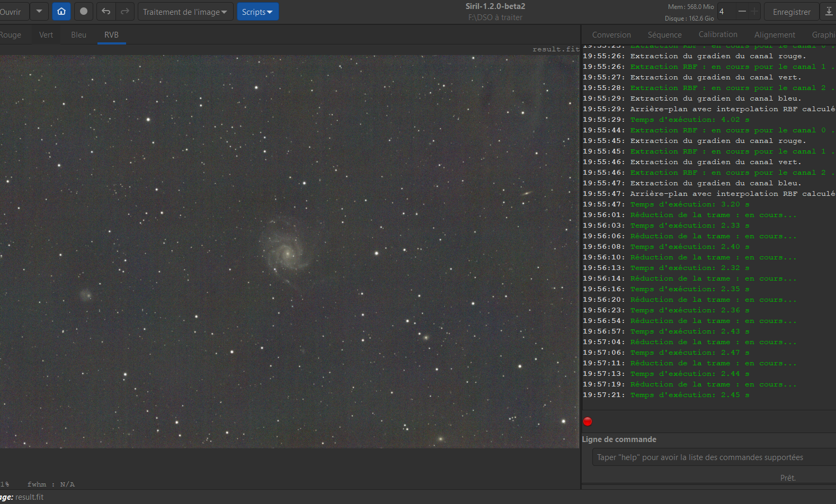
Task: Click the Prêt. status label
Action: (788, 478)
